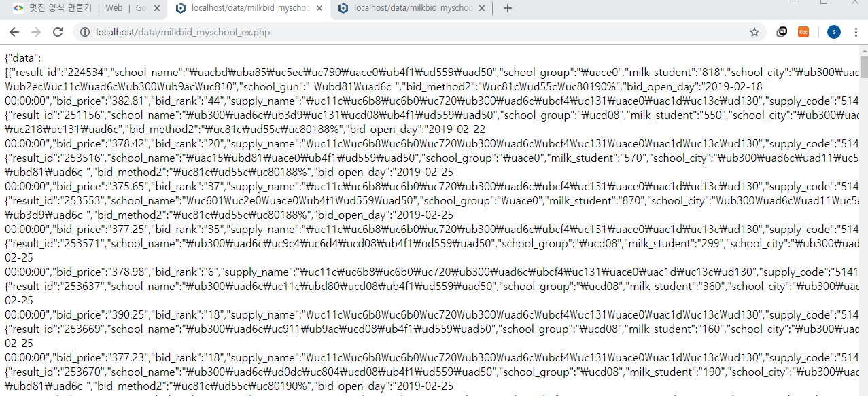
Task: View site information icon in address bar
Action: 85,32
